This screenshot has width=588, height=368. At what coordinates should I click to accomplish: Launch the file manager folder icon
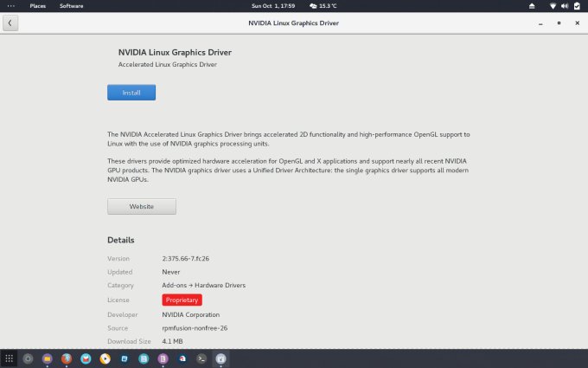[48, 358]
